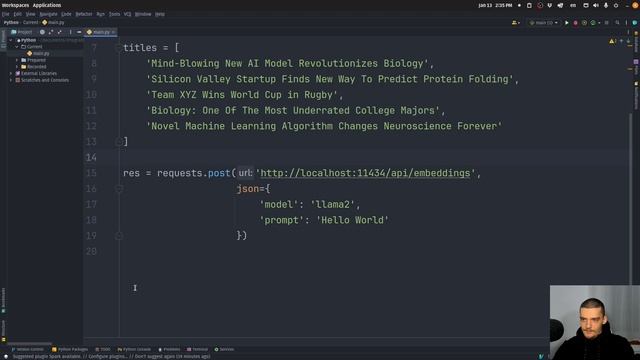The width and height of the screenshot is (640, 360).
Task: Click the status bar circle icon beside the plugin message
Action: click(x=6, y=356)
